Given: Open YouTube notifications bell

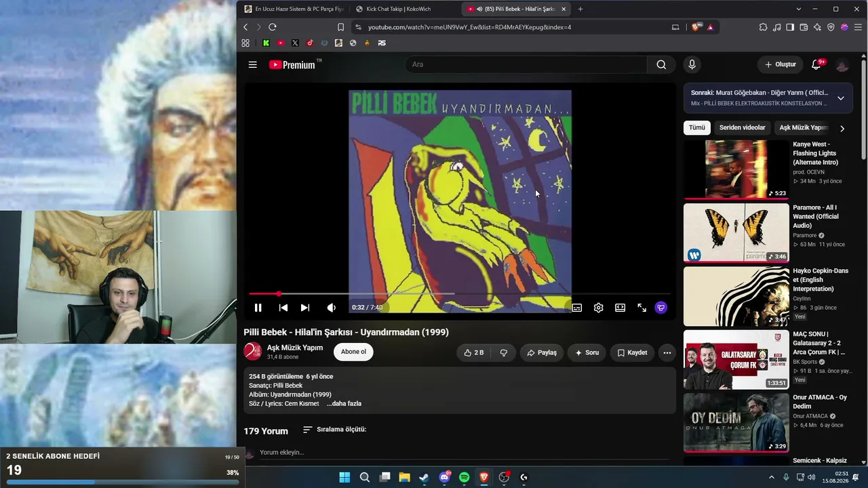Looking at the screenshot, I should click(816, 64).
